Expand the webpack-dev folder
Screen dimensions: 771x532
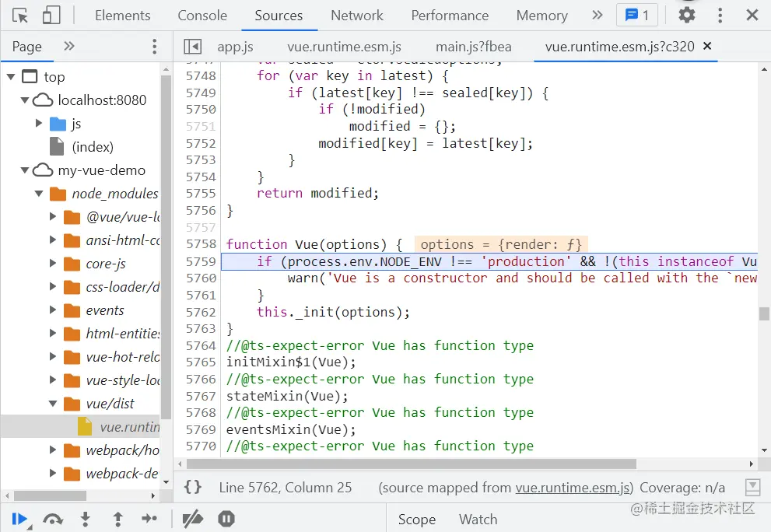(53, 473)
